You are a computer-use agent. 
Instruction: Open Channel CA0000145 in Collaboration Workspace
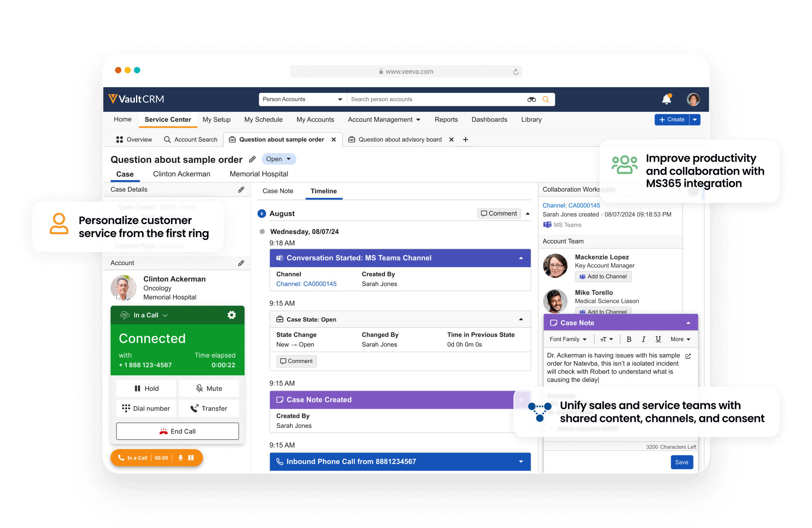(x=571, y=206)
